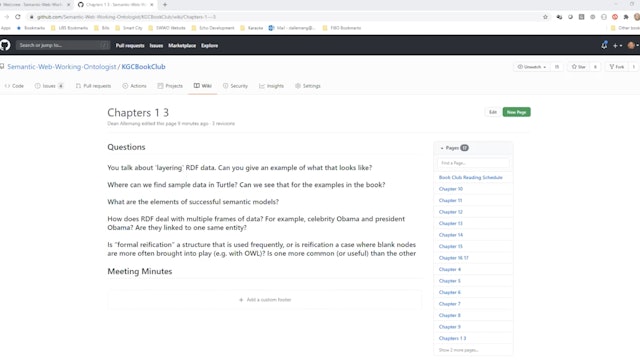Open the Chapter 15 wiki page

pyautogui.click(x=451, y=246)
